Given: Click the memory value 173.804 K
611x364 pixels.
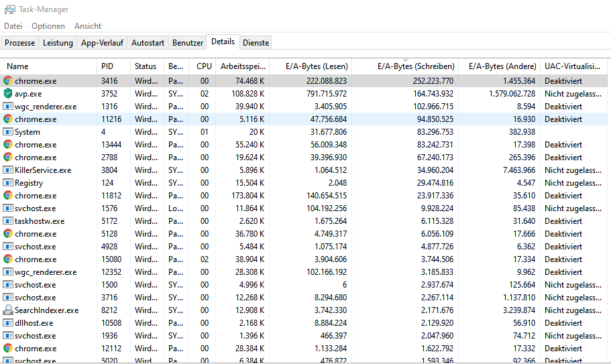Looking at the screenshot, I should tap(248, 196).
